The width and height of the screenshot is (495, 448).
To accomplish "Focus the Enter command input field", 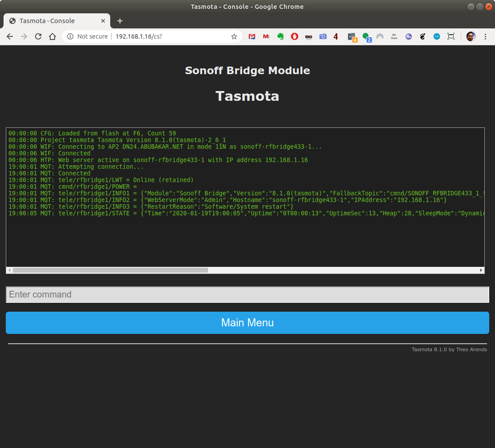I will 247,294.
